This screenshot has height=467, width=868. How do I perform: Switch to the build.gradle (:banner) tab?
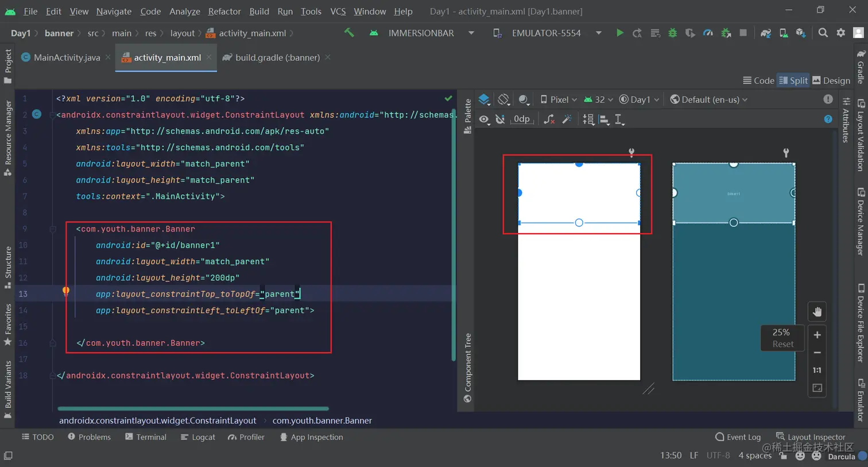[x=277, y=57]
